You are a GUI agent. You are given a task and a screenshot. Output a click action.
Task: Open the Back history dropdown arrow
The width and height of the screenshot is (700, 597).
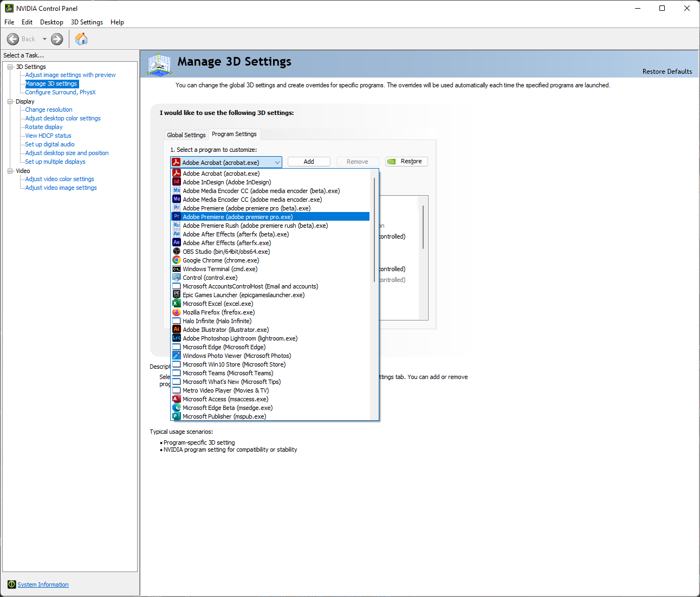[44, 39]
